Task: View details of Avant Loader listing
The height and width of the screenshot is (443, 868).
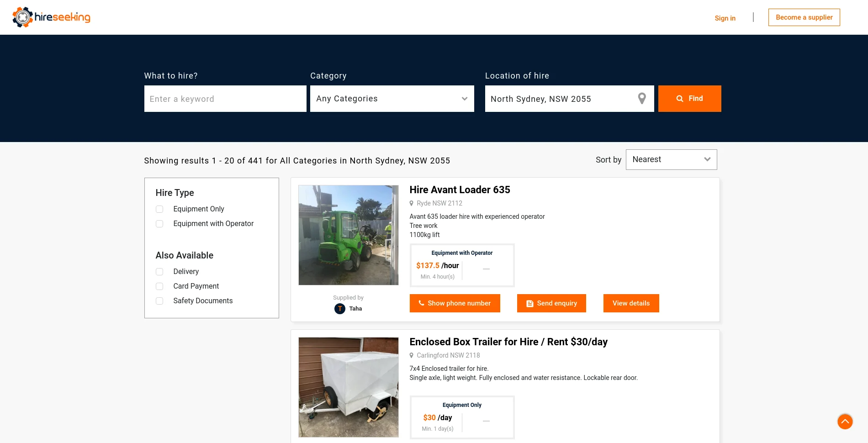Action: (631, 303)
